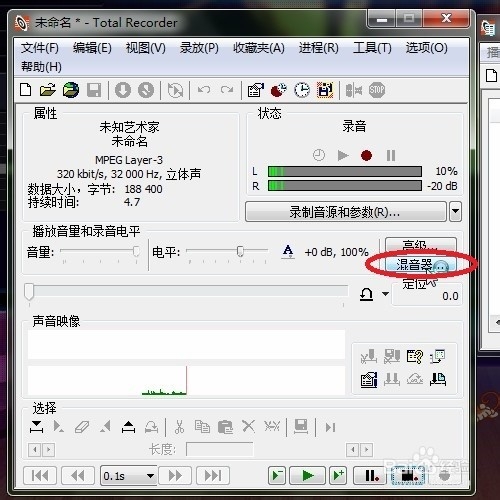Jump to end with skip-end button
The height and width of the screenshot is (500, 500).
point(213,475)
